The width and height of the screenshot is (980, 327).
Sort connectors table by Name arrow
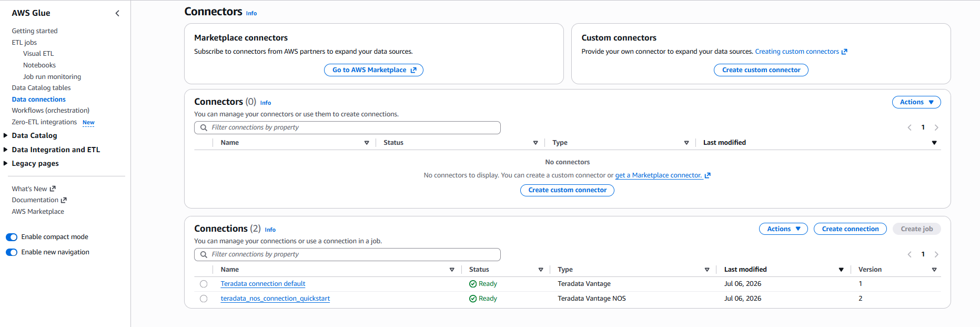click(x=367, y=143)
